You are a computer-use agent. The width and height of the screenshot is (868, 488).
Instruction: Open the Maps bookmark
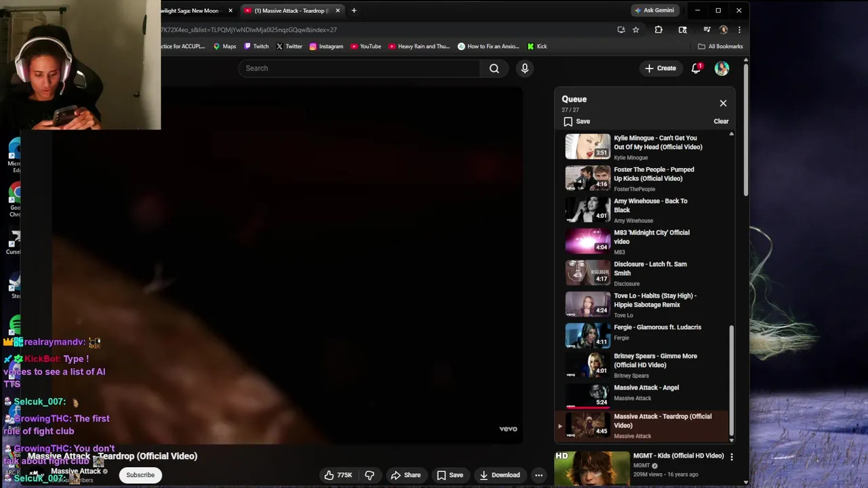[224, 46]
